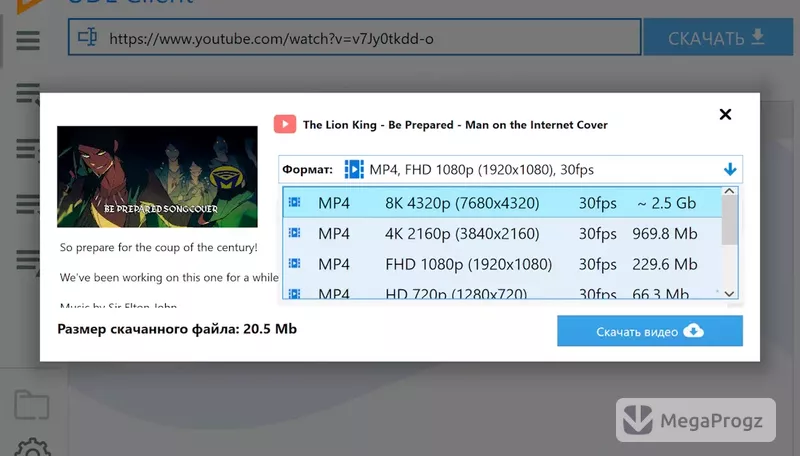Select the MP4 FHD 1080p option, 229.6 Mb
This screenshot has width=800, height=456.
(x=502, y=264)
